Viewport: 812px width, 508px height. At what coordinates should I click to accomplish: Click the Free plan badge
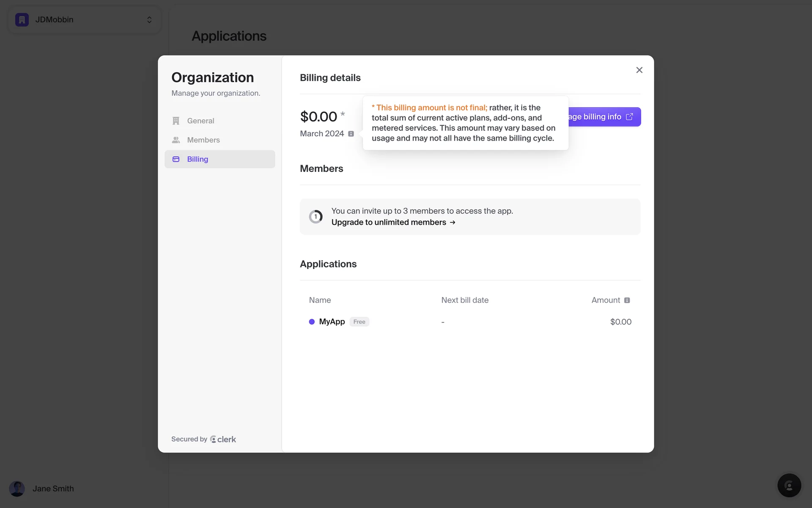tap(359, 322)
